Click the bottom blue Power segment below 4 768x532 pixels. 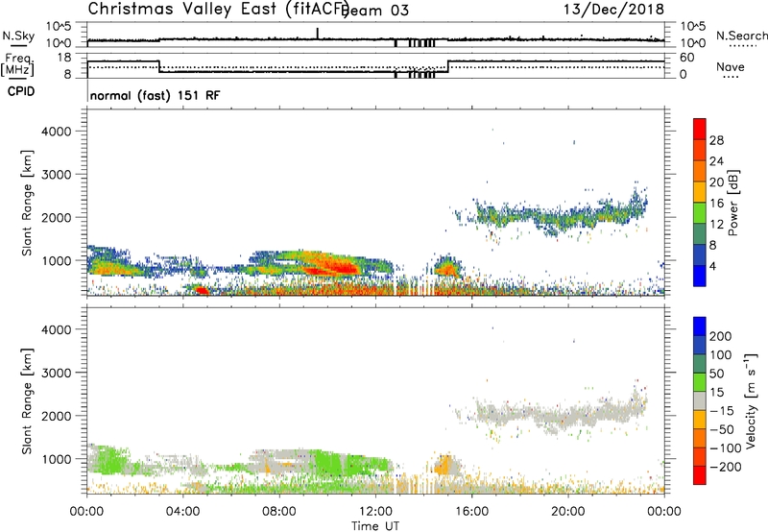point(700,276)
